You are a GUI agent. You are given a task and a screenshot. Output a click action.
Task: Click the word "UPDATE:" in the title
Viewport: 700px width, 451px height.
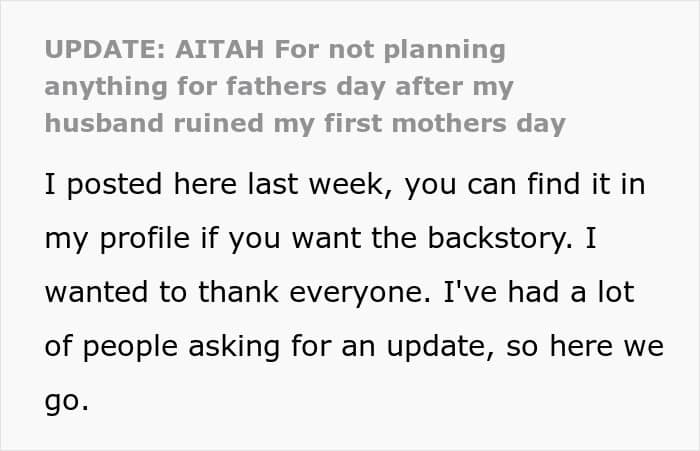click(x=105, y=49)
